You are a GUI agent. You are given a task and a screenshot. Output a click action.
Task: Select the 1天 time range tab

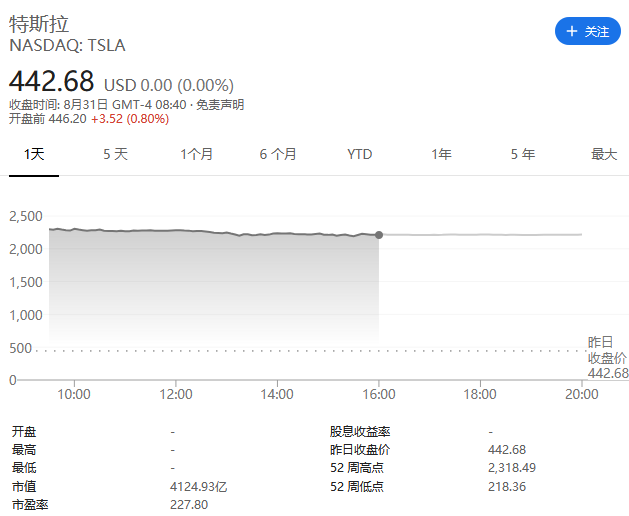[34, 154]
